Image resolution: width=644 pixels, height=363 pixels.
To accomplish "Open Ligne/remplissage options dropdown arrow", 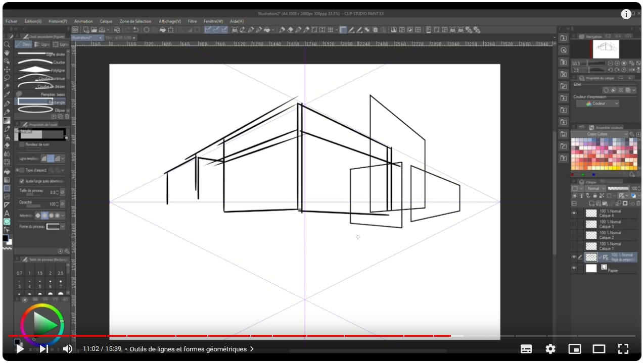I will pos(63,159).
